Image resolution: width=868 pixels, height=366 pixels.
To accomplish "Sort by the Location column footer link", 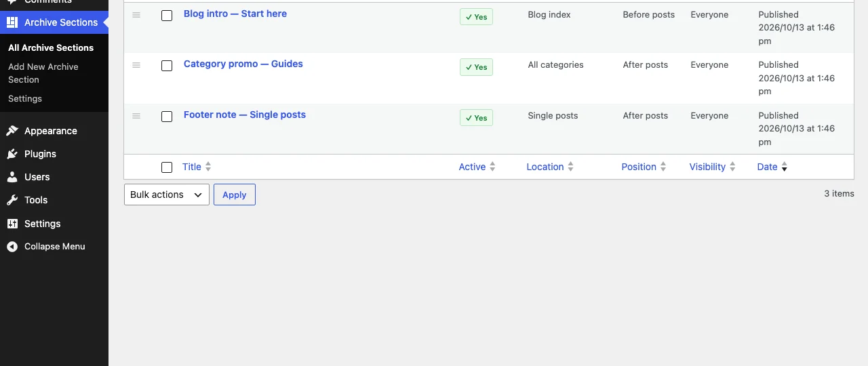I will click(545, 167).
